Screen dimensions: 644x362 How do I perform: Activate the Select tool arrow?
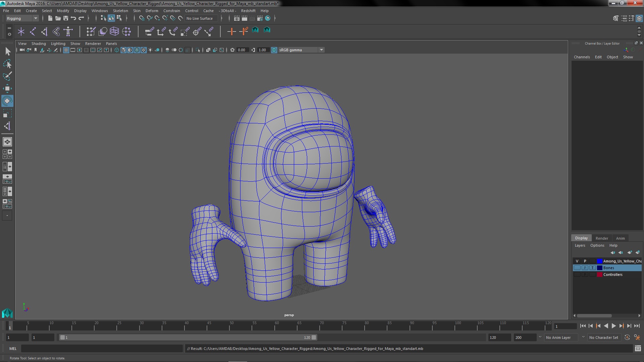click(x=7, y=51)
